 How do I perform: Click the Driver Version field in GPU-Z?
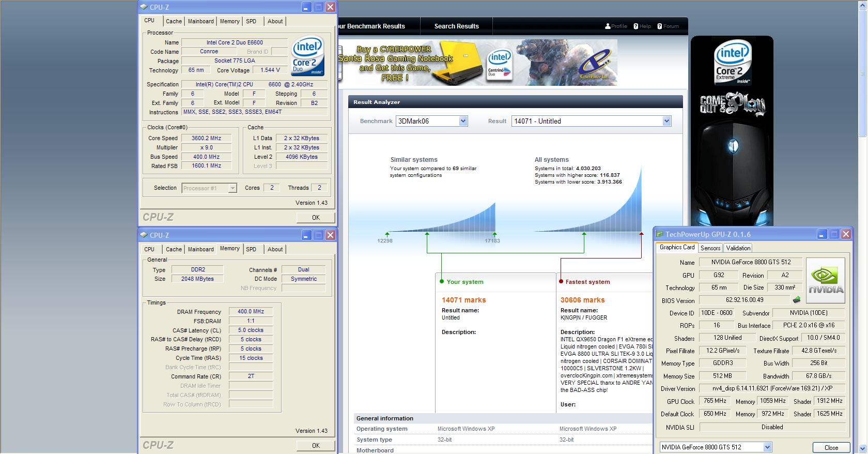[x=772, y=388]
